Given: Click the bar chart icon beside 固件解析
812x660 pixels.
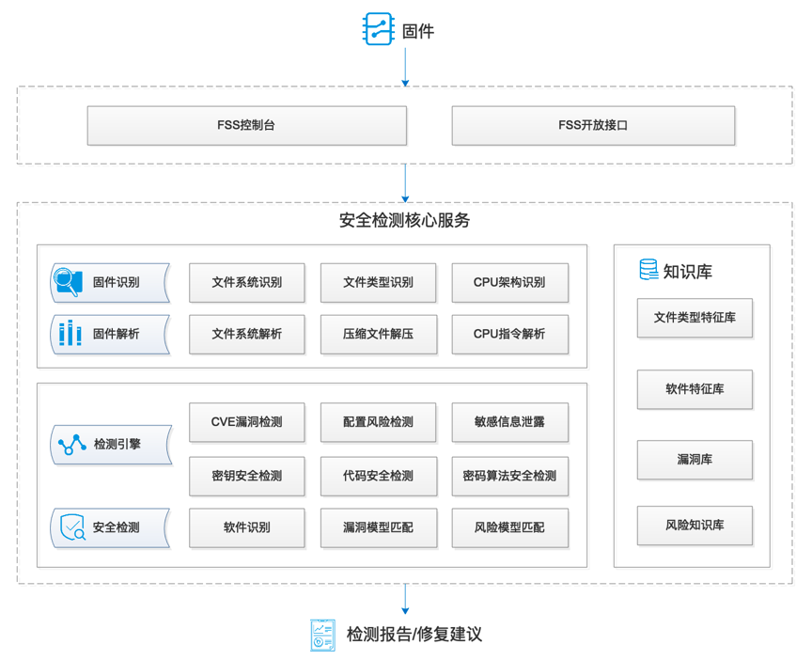Looking at the screenshot, I should coord(70,333).
